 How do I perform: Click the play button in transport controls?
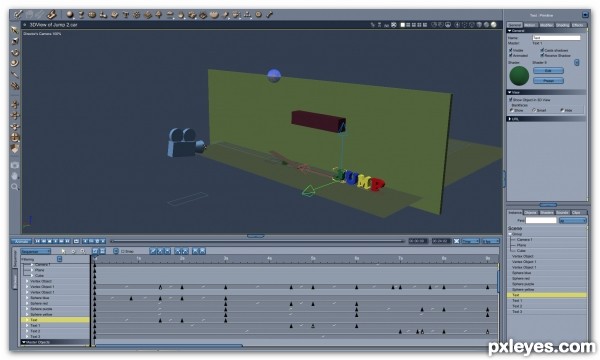(x=55, y=241)
